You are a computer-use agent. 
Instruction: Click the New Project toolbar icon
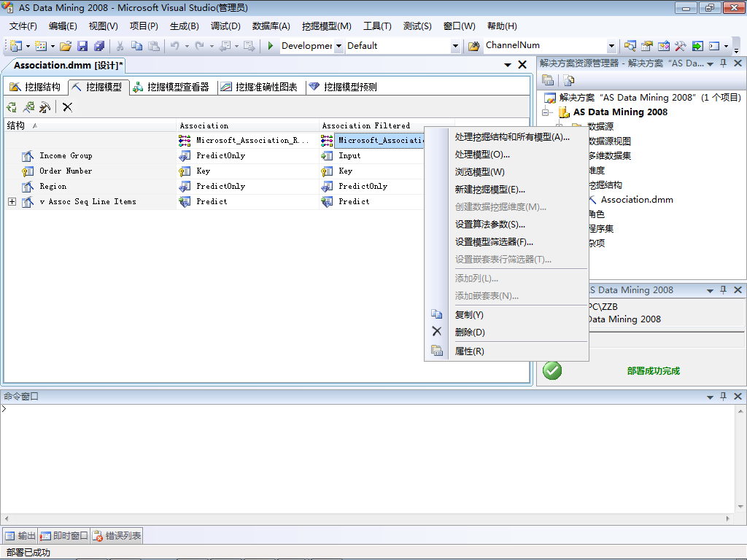[16, 46]
